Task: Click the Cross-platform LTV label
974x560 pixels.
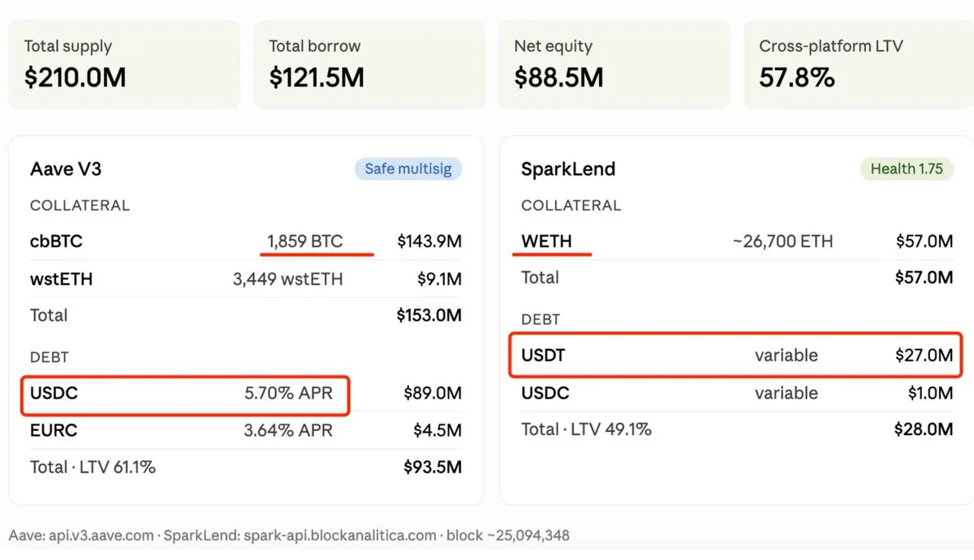Action: (x=831, y=46)
